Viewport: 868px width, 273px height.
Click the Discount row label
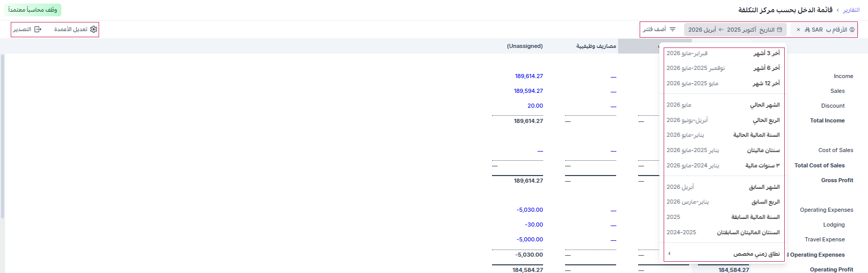pos(833,106)
